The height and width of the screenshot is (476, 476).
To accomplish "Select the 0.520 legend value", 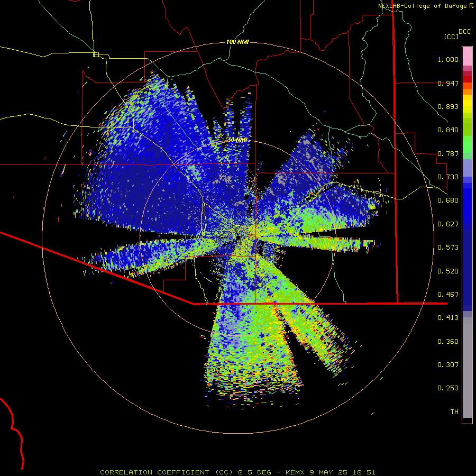I will (x=448, y=271).
